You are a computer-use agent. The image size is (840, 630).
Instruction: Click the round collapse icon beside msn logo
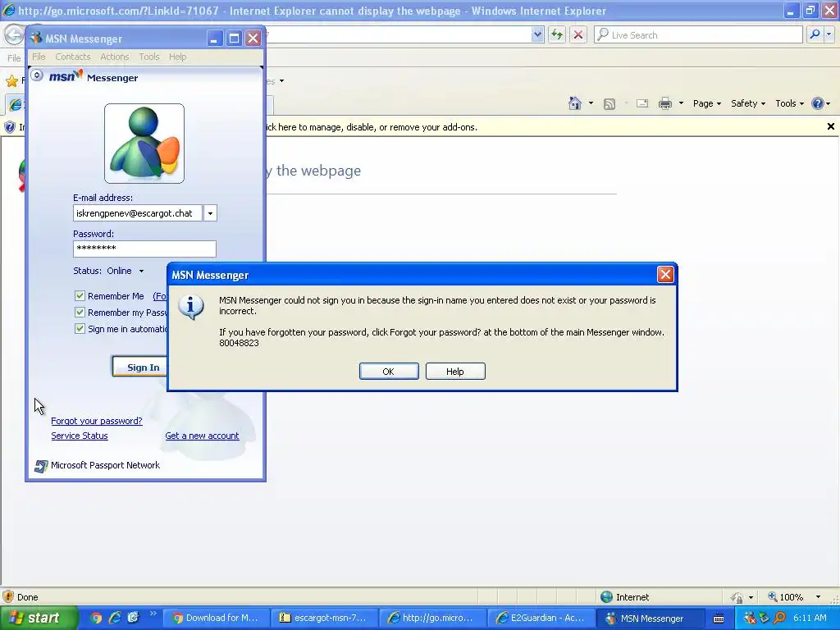pyautogui.click(x=37, y=75)
